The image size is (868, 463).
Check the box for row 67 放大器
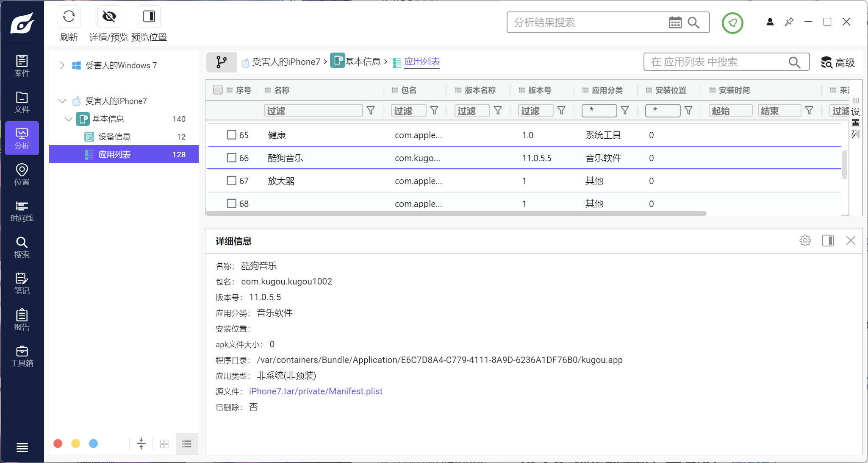coord(232,181)
